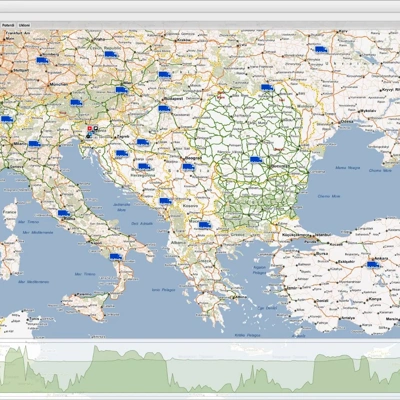Select the truck icon near Roma
Screen dimensions: 400x400
64,213
